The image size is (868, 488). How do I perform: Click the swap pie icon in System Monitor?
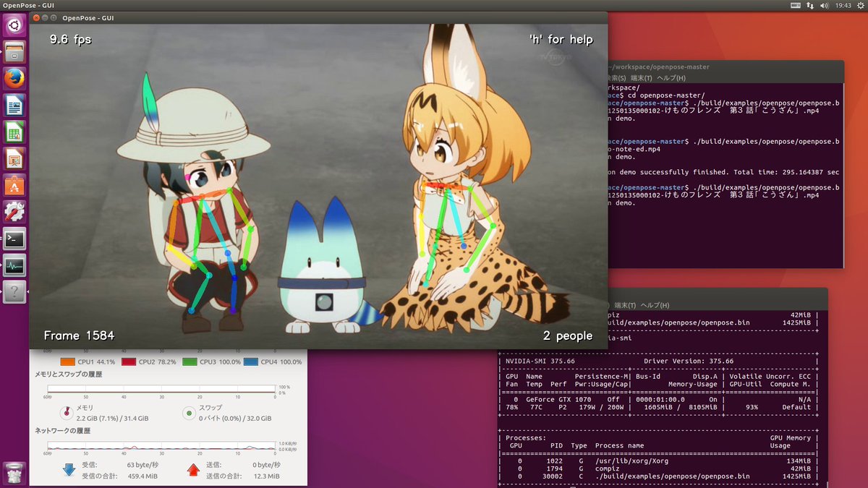pos(189,413)
